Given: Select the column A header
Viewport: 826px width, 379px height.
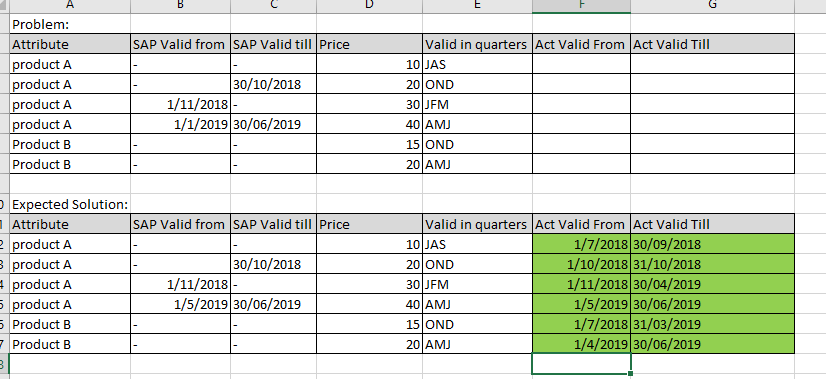Looking at the screenshot, I should (x=70, y=6).
